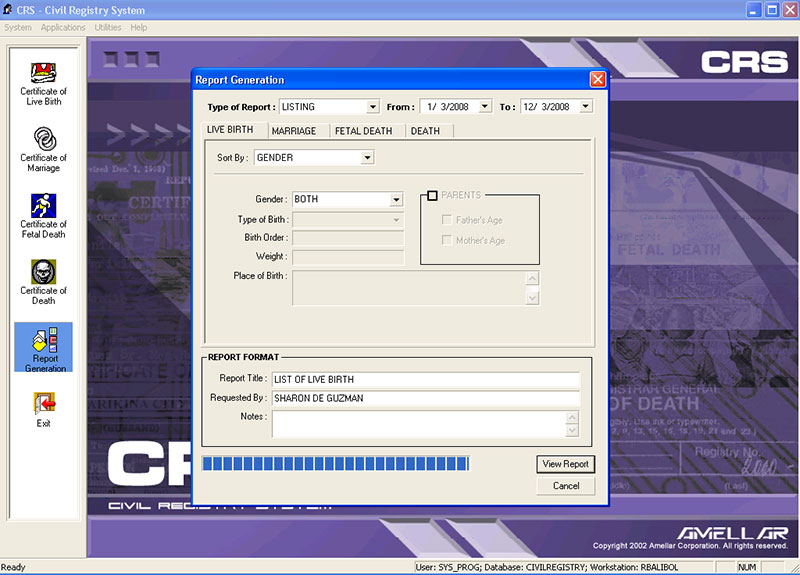The image size is (800, 575).
Task: Enable the Father's Age checkbox
Action: (x=447, y=220)
